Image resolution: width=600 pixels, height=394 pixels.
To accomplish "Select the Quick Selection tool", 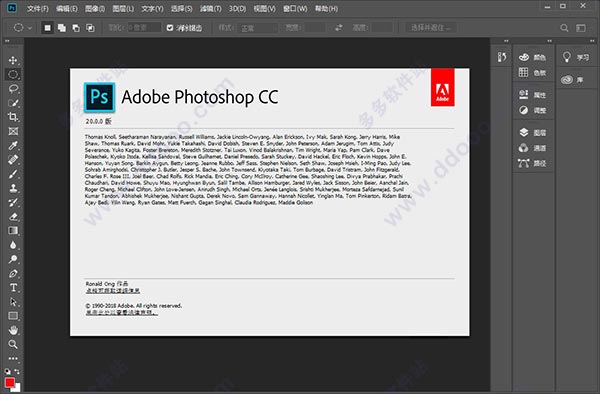I will tap(13, 103).
